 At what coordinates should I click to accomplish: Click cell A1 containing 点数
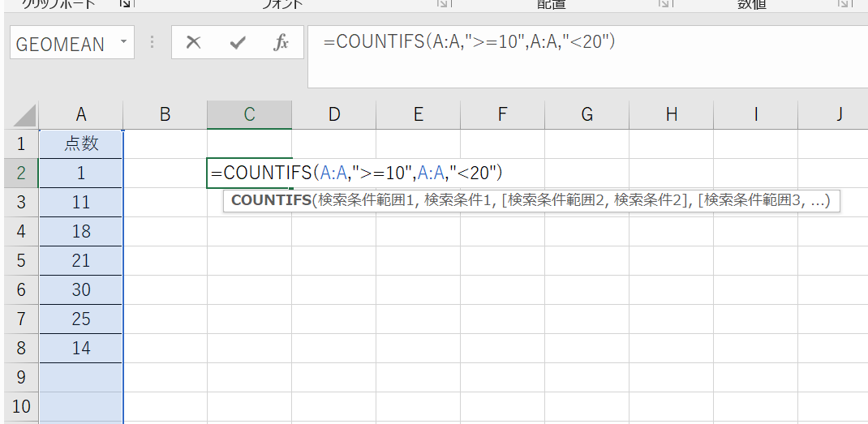coord(80,144)
